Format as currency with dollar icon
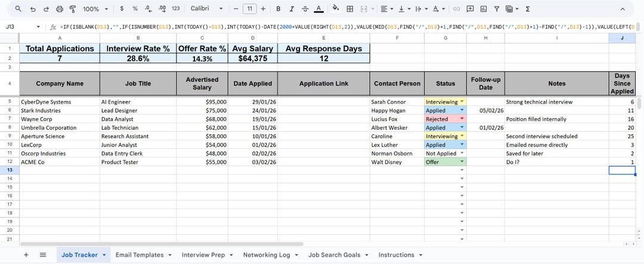 point(122,8)
